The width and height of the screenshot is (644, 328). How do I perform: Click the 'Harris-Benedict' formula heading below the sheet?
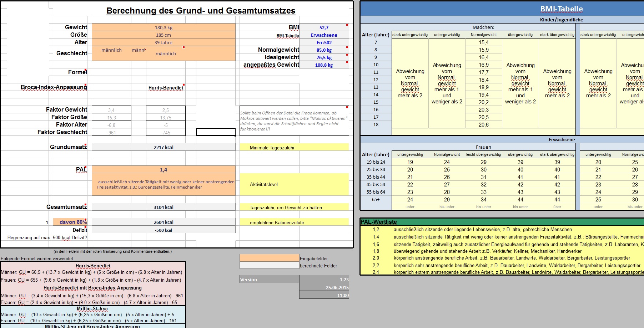tap(93, 266)
